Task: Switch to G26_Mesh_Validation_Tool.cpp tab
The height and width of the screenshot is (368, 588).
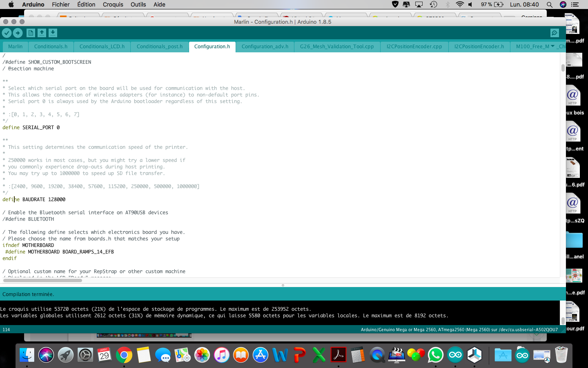Action: (x=337, y=47)
